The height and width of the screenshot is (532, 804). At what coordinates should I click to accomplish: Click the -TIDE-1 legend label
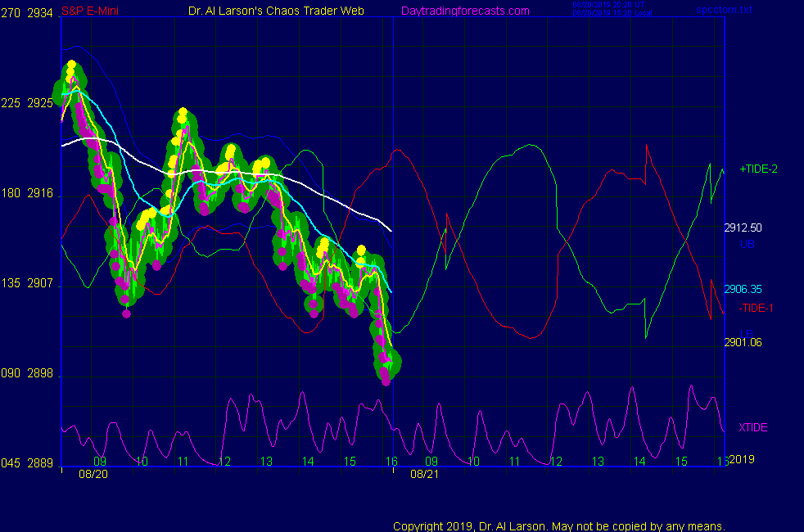click(x=756, y=308)
